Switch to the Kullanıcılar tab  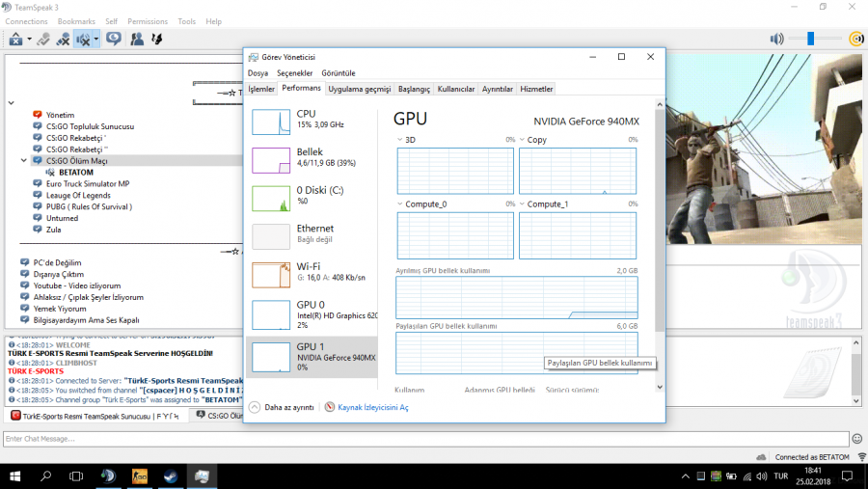(x=456, y=89)
